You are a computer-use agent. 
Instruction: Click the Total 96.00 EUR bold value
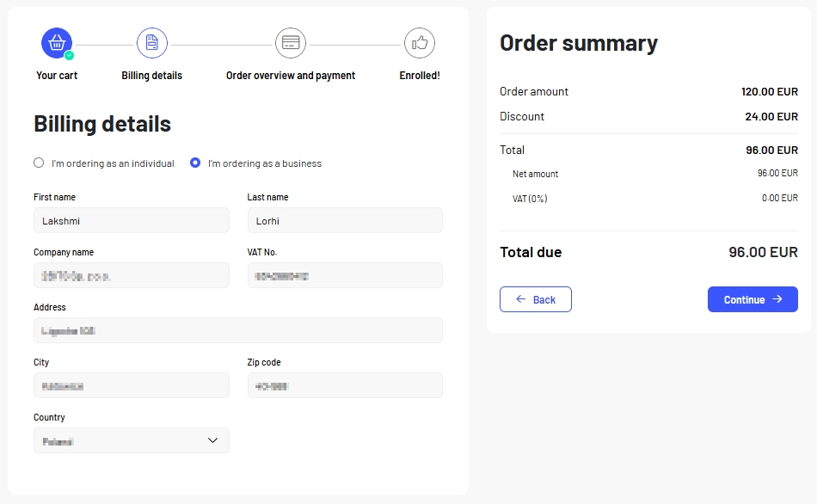(771, 151)
